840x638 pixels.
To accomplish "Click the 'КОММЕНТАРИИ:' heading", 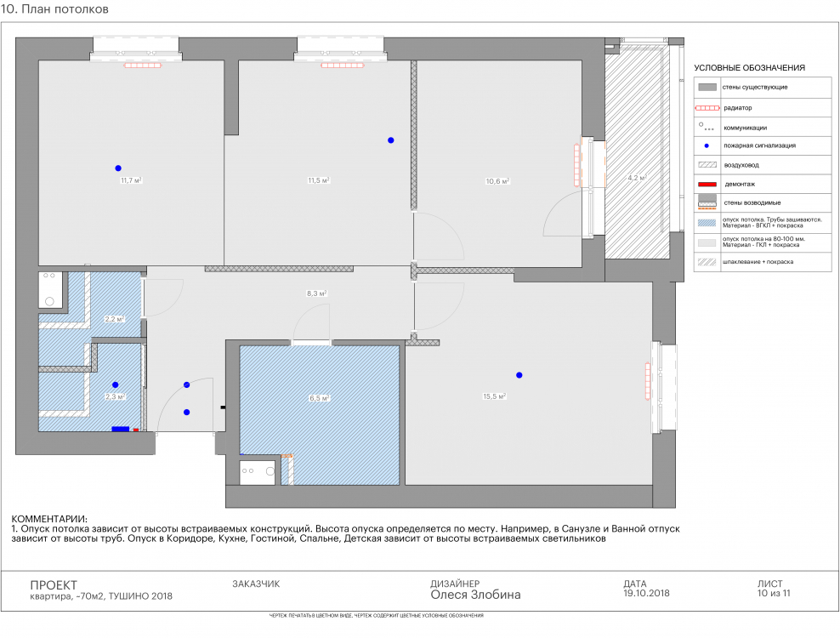I will click(50, 518).
